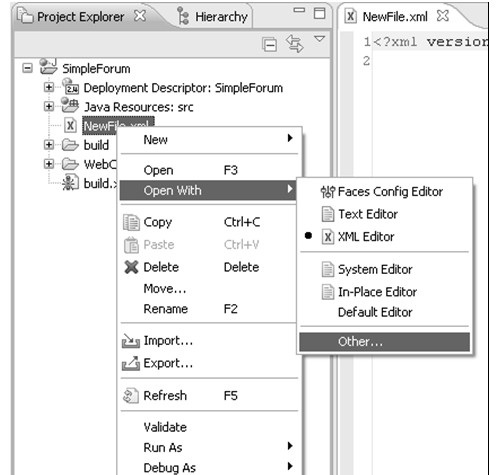The width and height of the screenshot is (503, 475).
Task: Click the Collapse All toolbar icon
Action: point(269,44)
